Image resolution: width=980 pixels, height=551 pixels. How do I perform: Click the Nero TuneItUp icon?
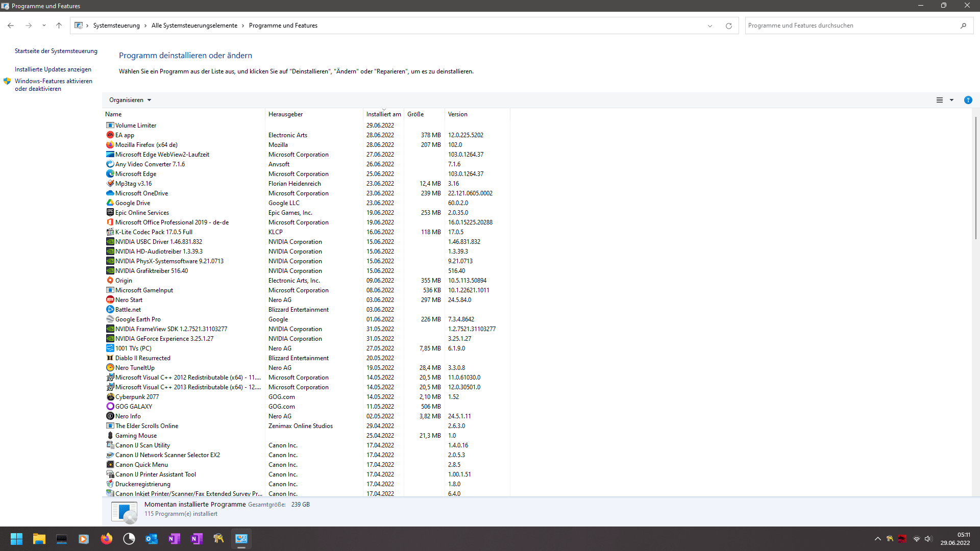tap(110, 368)
